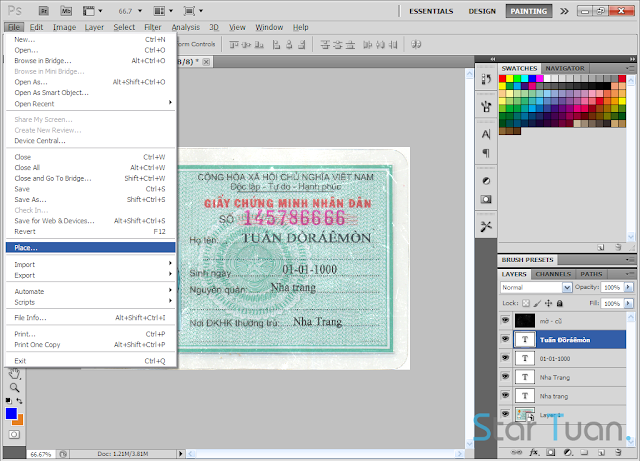Select the Painting workspace button
The height and width of the screenshot is (461, 640).
click(529, 11)
